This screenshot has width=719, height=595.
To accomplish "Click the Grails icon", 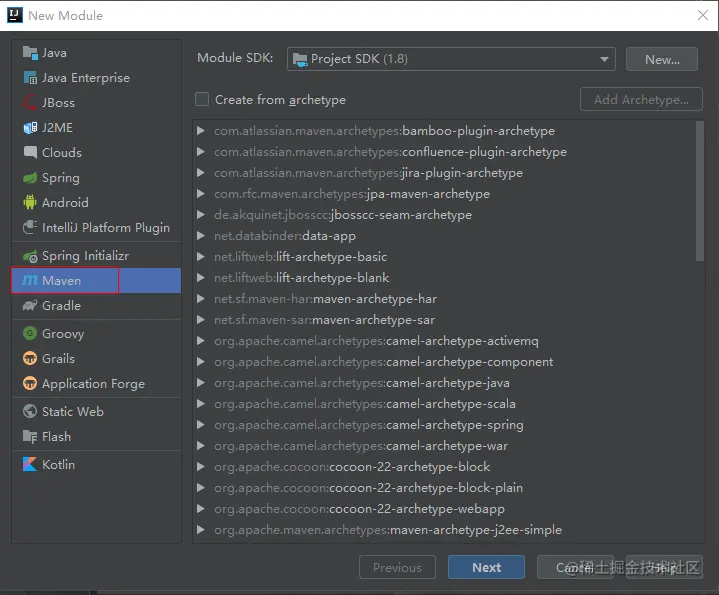I will [x=30, y=358].
